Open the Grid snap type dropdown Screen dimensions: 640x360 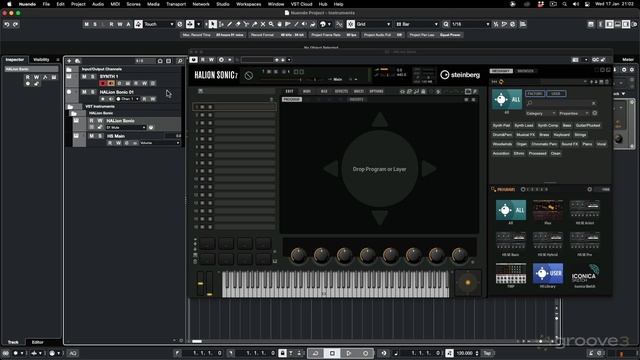(373, 24)
